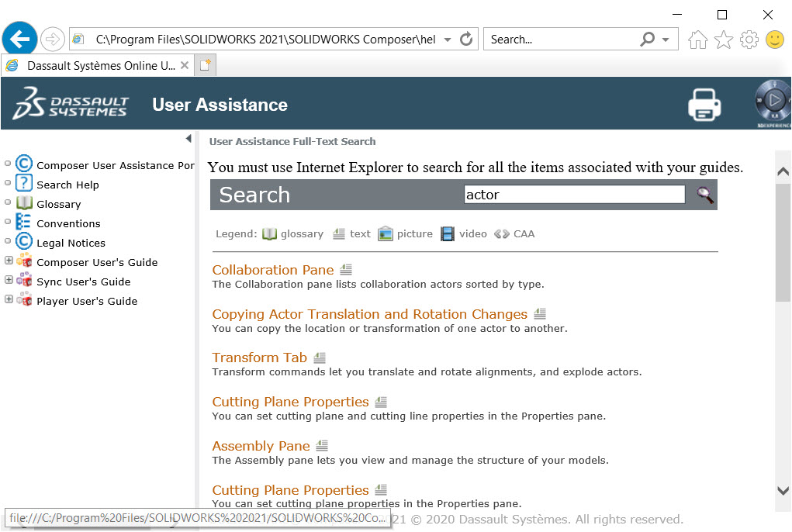Expand Player User's Guide node
Image resolution: width=792 pixels, height=532 pixels.
pyautogui.click(x=9, y=299)
